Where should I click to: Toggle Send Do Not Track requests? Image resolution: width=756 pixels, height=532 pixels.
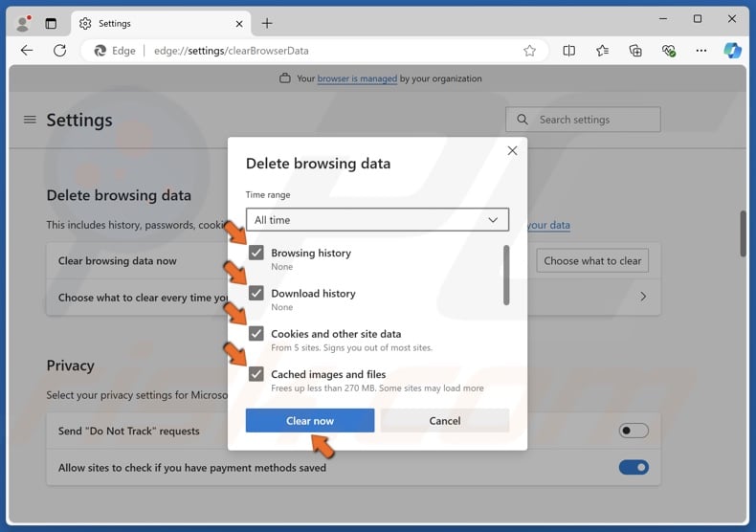(634, 431)
